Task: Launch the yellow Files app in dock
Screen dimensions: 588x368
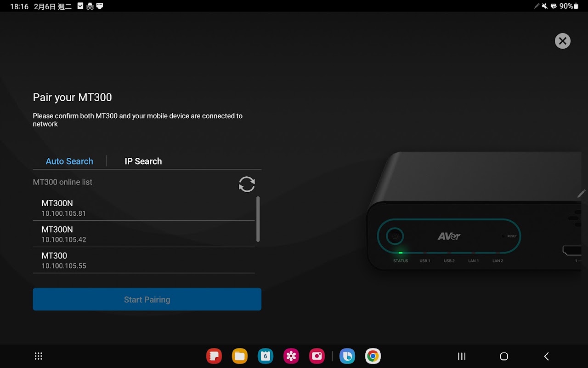Action: 240,356
